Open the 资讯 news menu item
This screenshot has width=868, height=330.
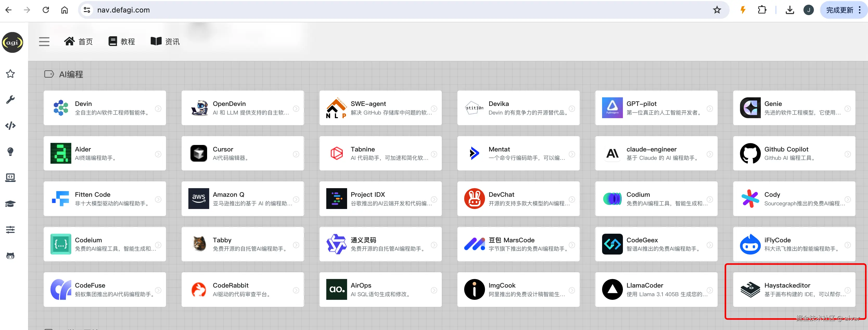165,41
